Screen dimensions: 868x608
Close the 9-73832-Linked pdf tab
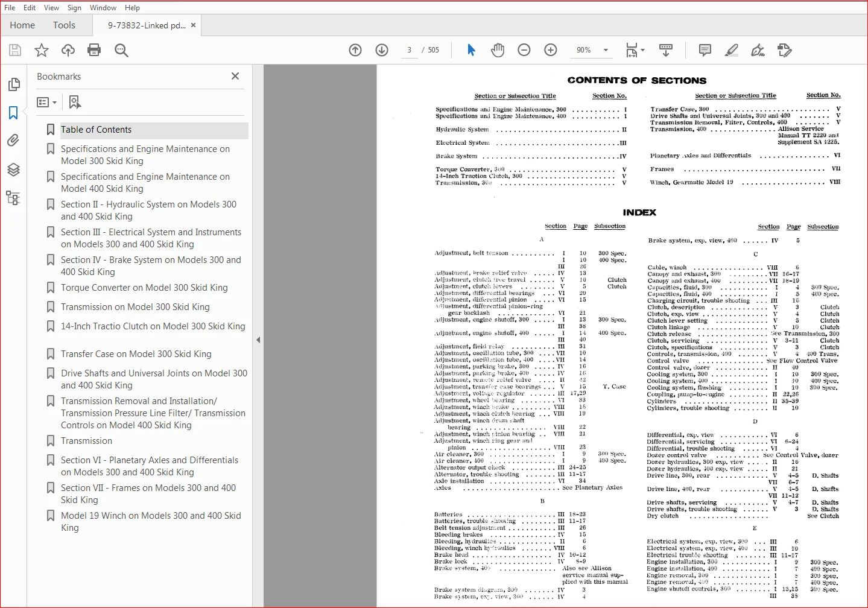coord(194,25)
